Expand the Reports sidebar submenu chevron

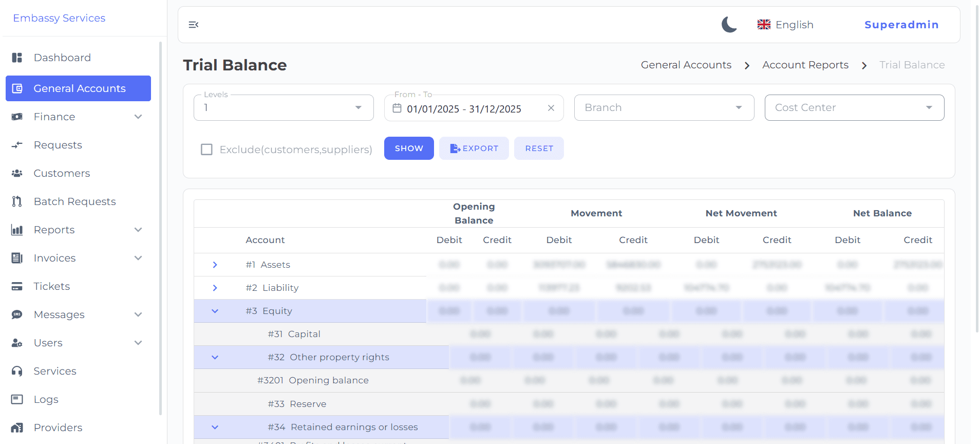pyautogui.click(x=138, y=230)
